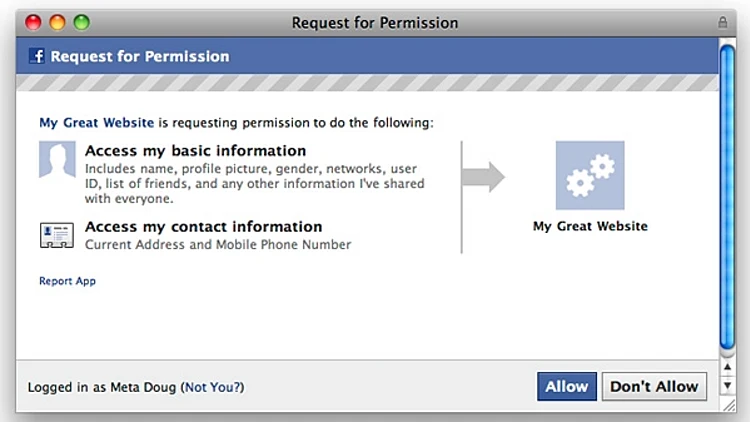Minimize the window with yellow button

click(57, 22)
